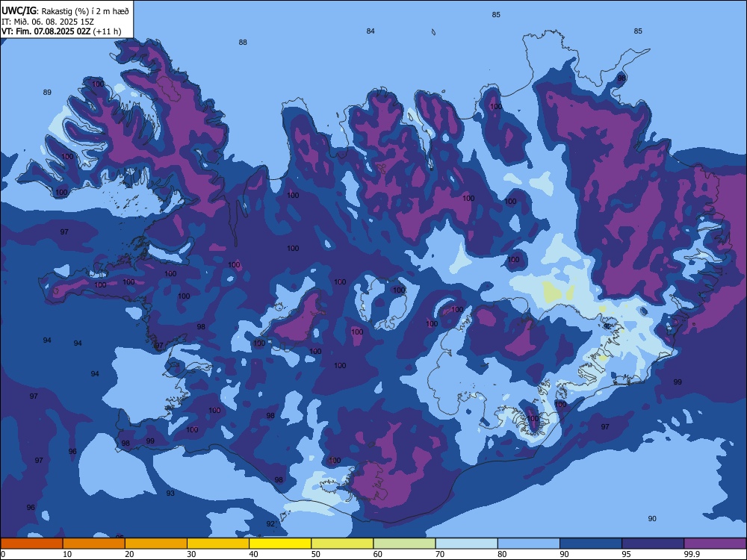
Task: Click the '40' legend tick label
Action: coord(253,554)
